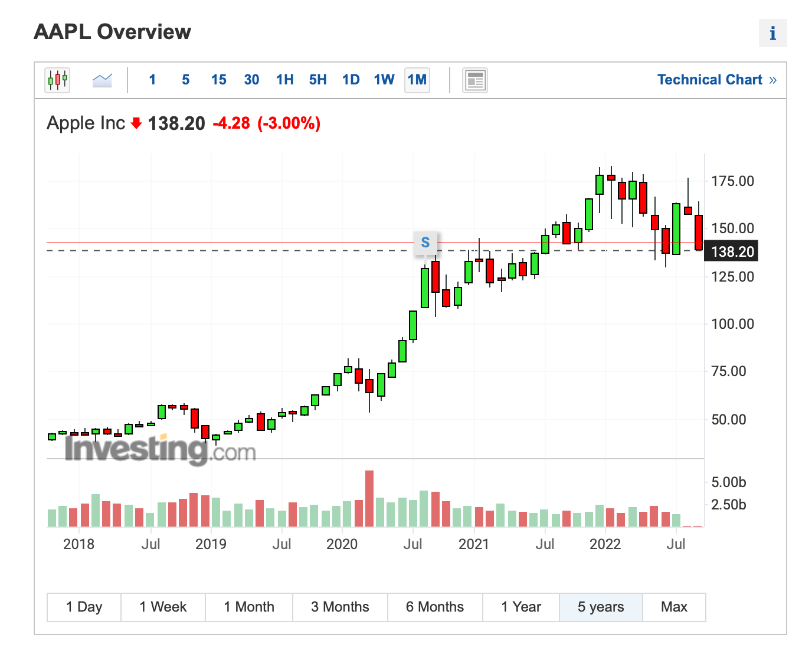Viewport: 812px width, 647px height.
Task: Select the 1H interval
Action: (284, 80)
